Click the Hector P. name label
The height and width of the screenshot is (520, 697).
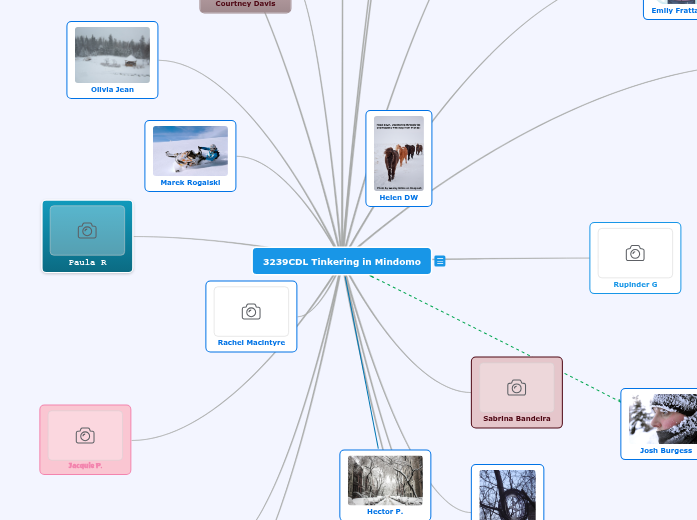[385, 511]
